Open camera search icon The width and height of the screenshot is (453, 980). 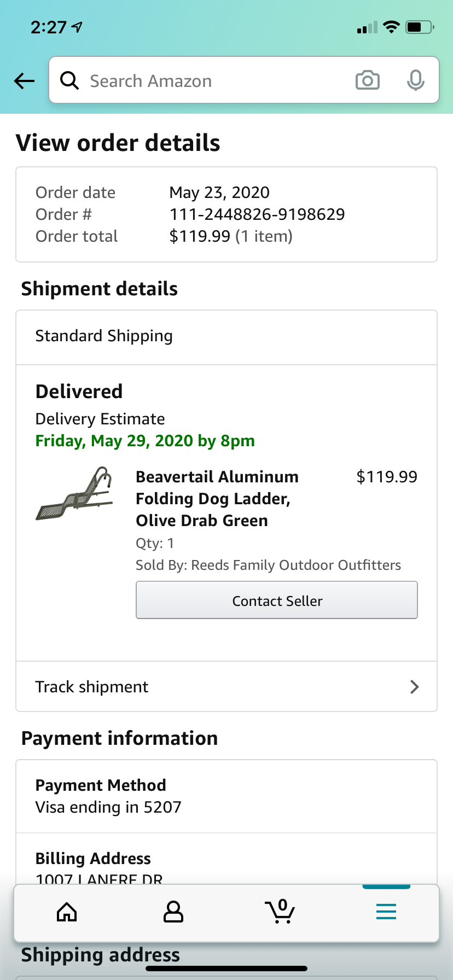368,80
